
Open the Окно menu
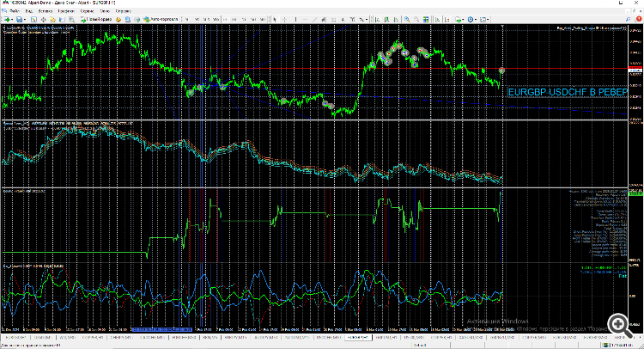tap(105, 11)
